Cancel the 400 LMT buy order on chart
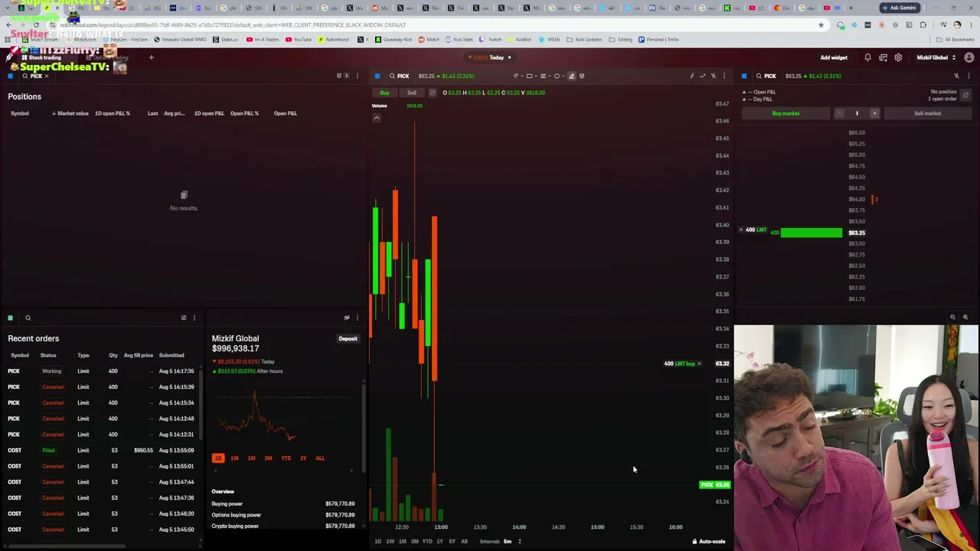 point(699,364)
